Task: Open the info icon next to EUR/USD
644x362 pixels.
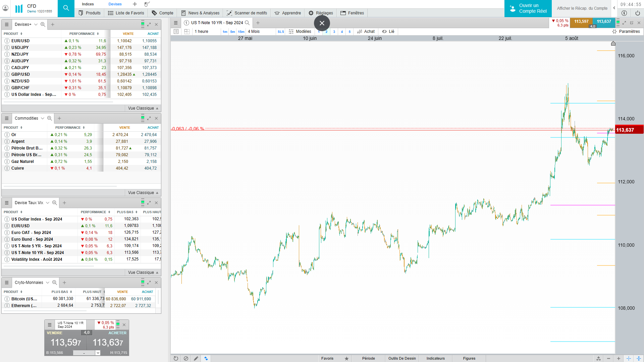Action: (7, 41)
